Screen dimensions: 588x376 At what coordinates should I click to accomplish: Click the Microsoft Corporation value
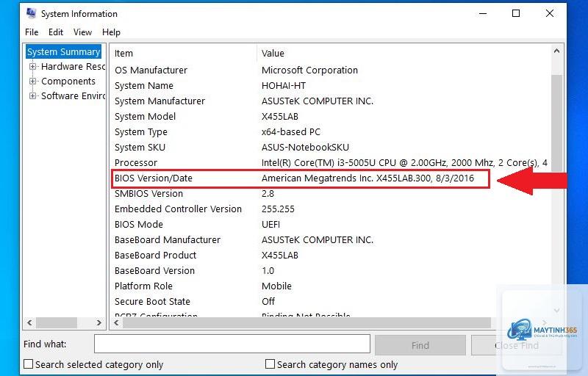coord(309,70)
